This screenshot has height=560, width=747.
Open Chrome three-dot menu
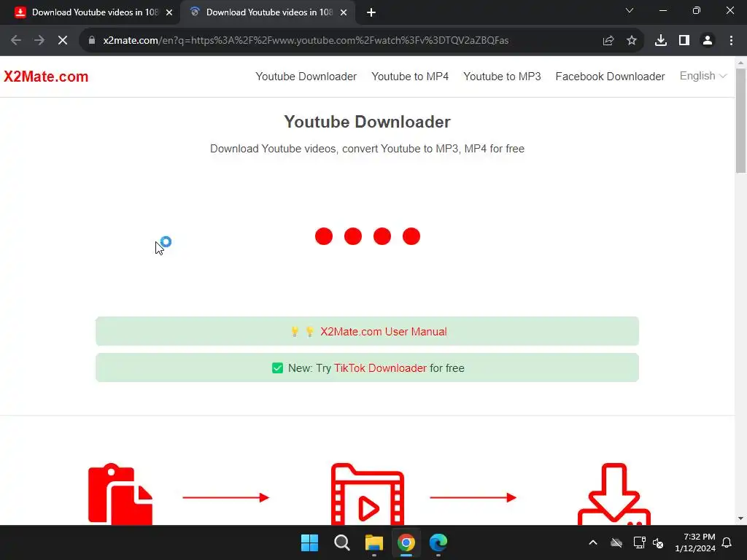(x=731, y=41)
